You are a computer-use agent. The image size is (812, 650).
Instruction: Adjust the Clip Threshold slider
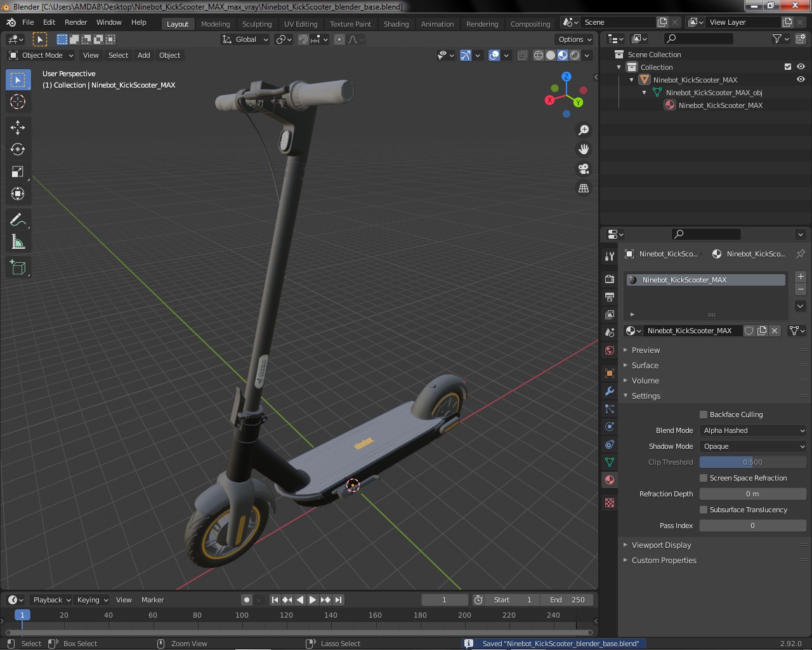[753, 462]
